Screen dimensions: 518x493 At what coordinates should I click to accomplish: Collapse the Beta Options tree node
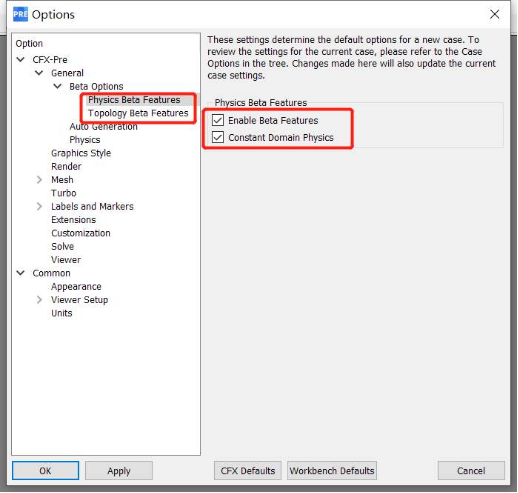click(x=57, y=86)
